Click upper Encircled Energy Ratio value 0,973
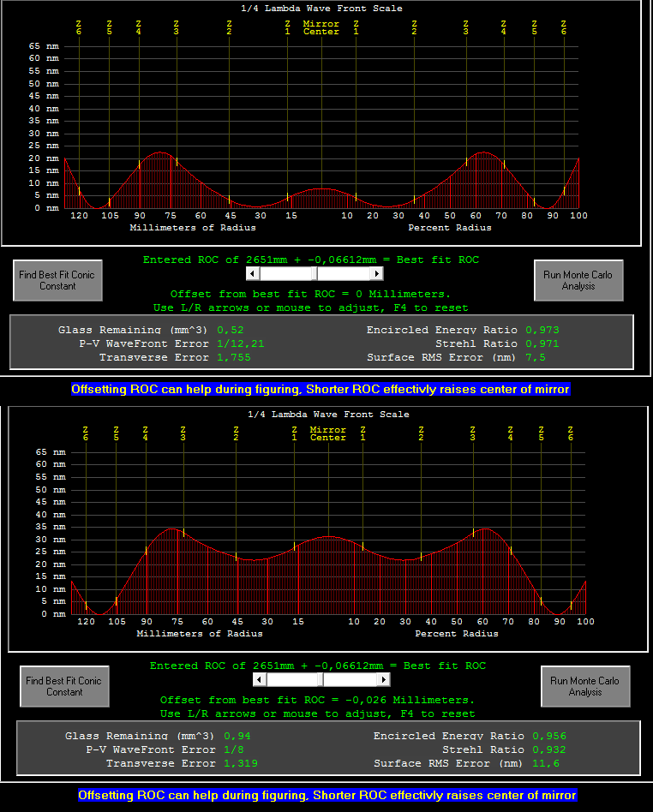This screenshot has height=812, width=653. tap(542, 330)
